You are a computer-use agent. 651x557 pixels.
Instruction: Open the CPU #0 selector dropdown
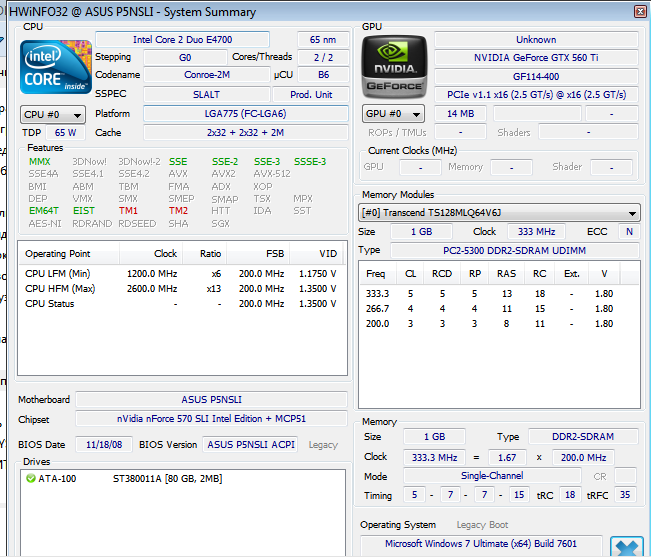(53, 114)
